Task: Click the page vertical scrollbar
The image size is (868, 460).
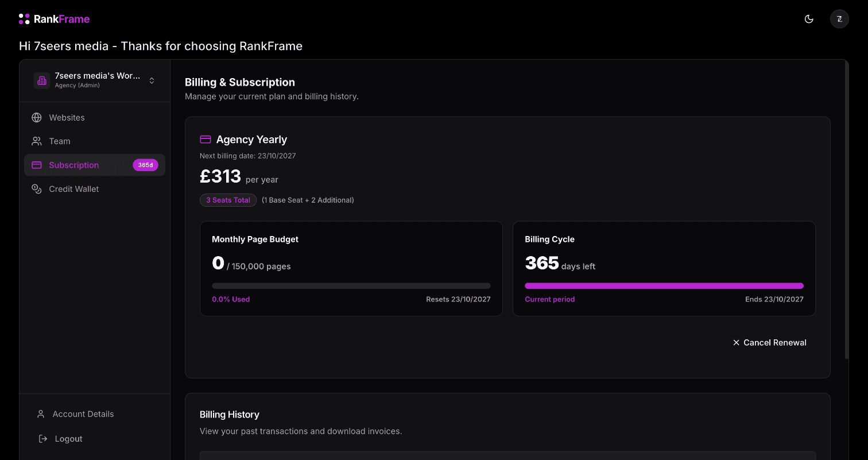Action: point(846,210)
